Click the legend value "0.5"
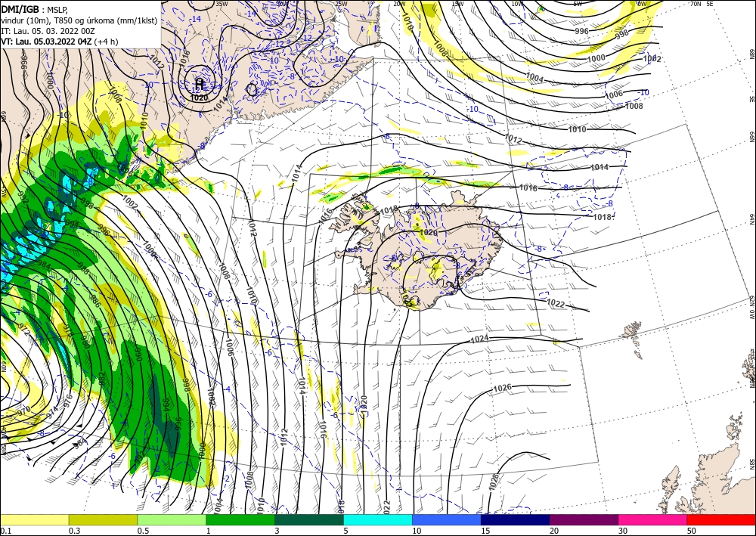The width and height of the screenshot is (756, 536). [143, 531]
